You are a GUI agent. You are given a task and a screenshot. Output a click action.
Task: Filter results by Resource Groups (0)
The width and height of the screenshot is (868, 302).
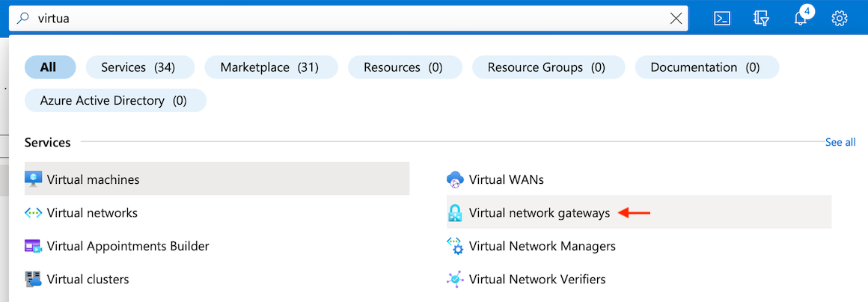point(548,67)
